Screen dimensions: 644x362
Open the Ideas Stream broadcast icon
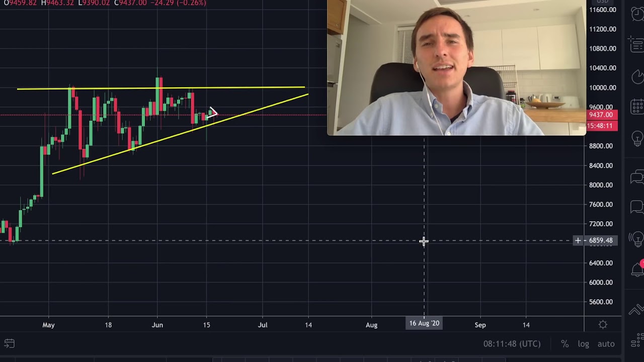click(637, 238)
